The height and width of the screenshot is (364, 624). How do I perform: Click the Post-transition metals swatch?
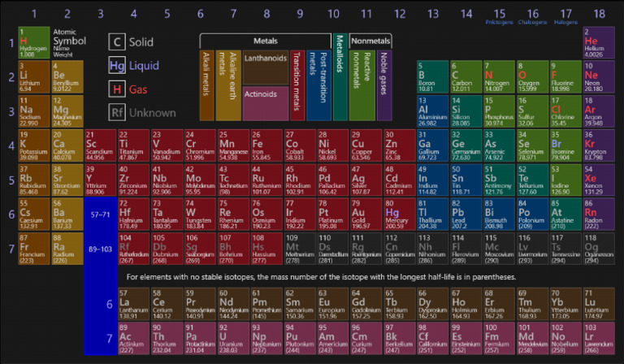click(x=318, y=85)
